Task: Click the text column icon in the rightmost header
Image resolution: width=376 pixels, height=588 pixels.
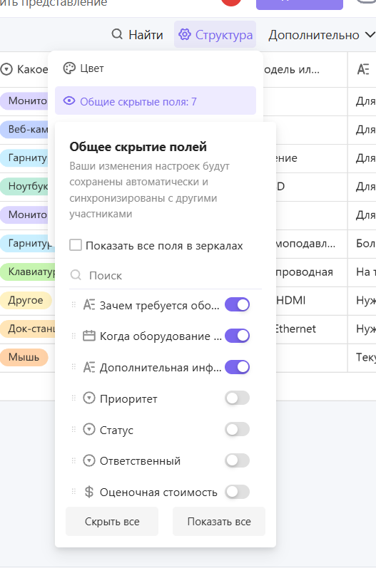Action: pos(363,69)
